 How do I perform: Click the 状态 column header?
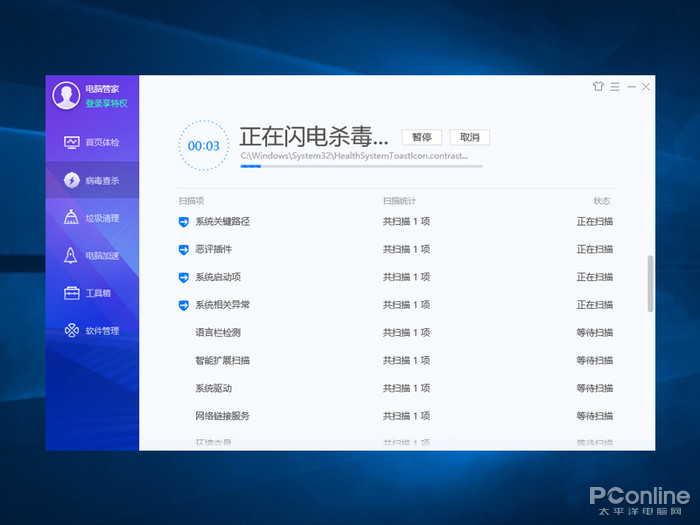click(x=601, y=201)
